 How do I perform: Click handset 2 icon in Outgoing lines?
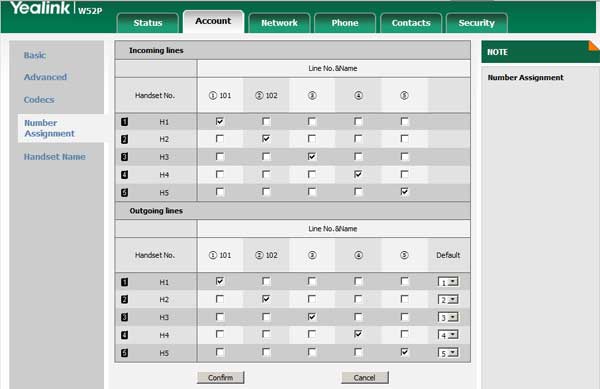click(124, 299)
